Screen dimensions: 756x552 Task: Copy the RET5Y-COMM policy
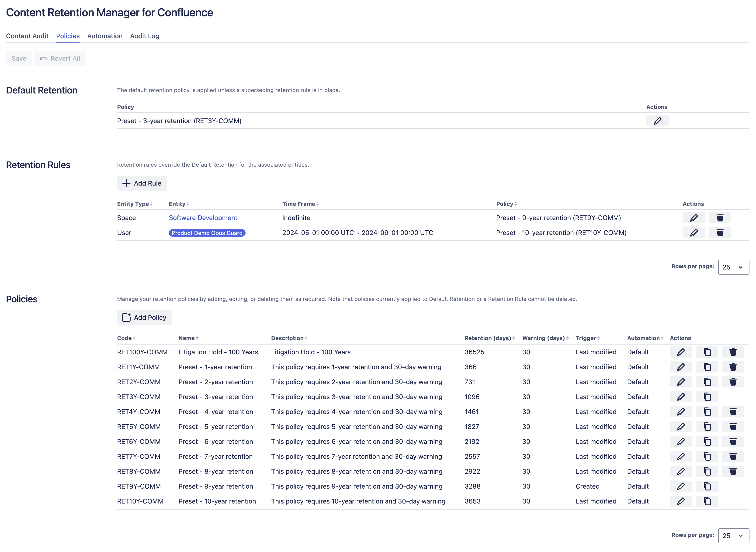point(707,427)
